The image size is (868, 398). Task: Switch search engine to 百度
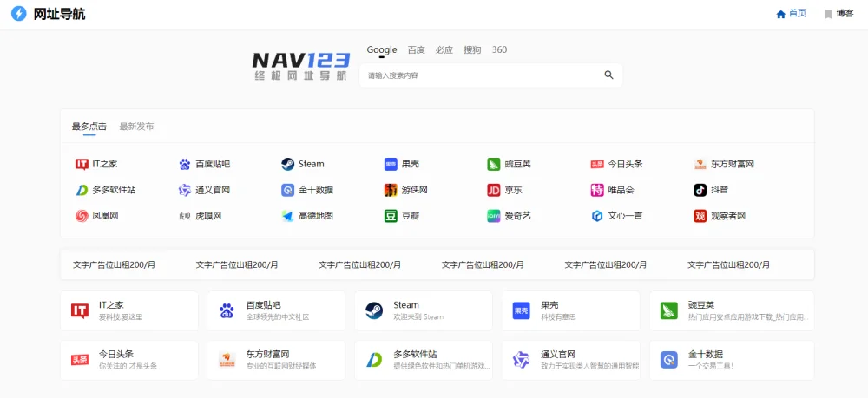pyautogui.click(x=417, y=49)
